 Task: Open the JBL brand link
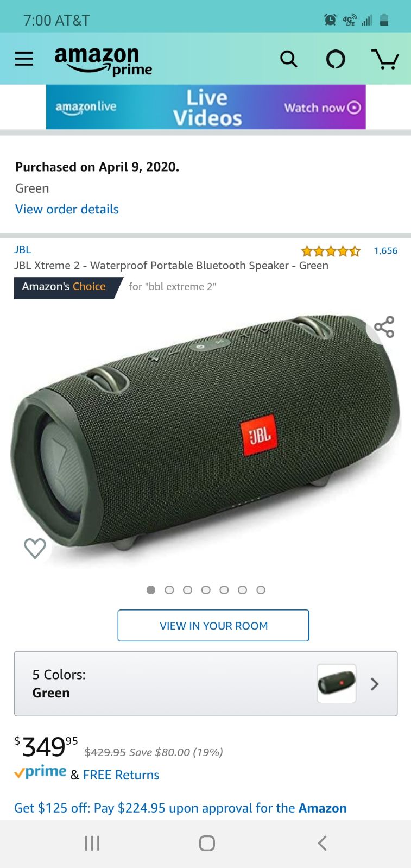point(23,249)
